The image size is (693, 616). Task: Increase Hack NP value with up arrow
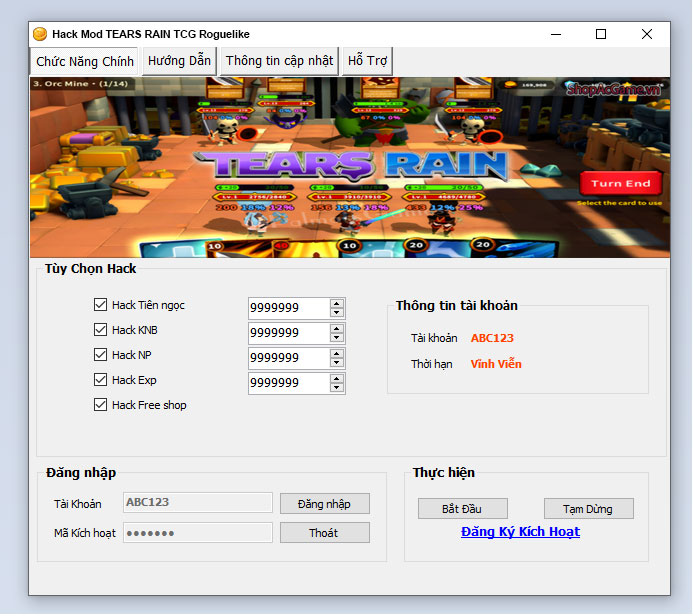(x=337, y=354)
